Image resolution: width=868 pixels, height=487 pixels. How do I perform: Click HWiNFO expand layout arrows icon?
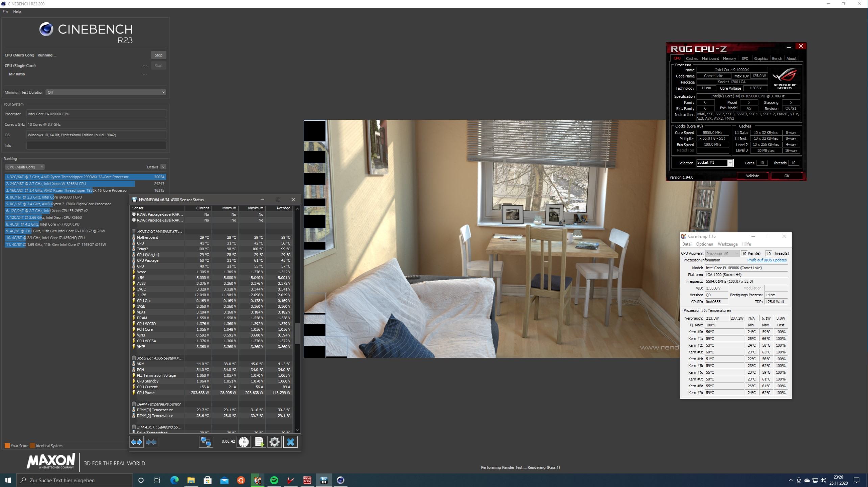137,442
